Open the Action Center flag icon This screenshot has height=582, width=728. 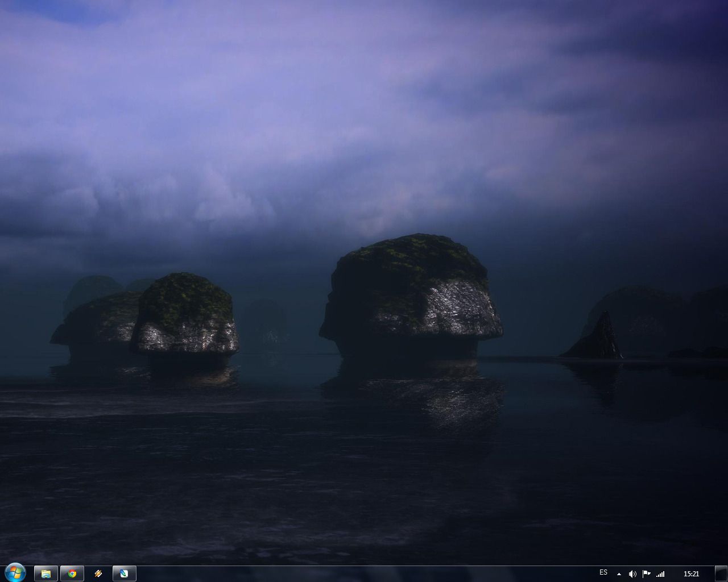pyautogui.click(x=646, y=574)
